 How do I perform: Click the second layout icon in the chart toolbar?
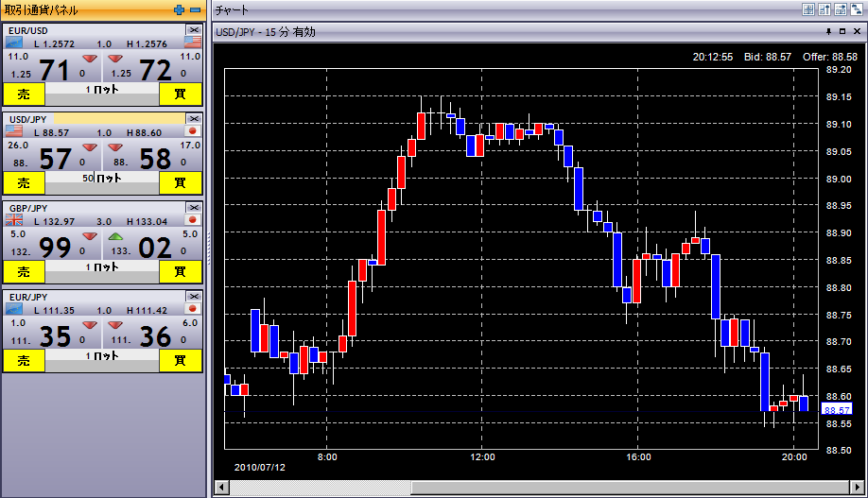point(824,9)
